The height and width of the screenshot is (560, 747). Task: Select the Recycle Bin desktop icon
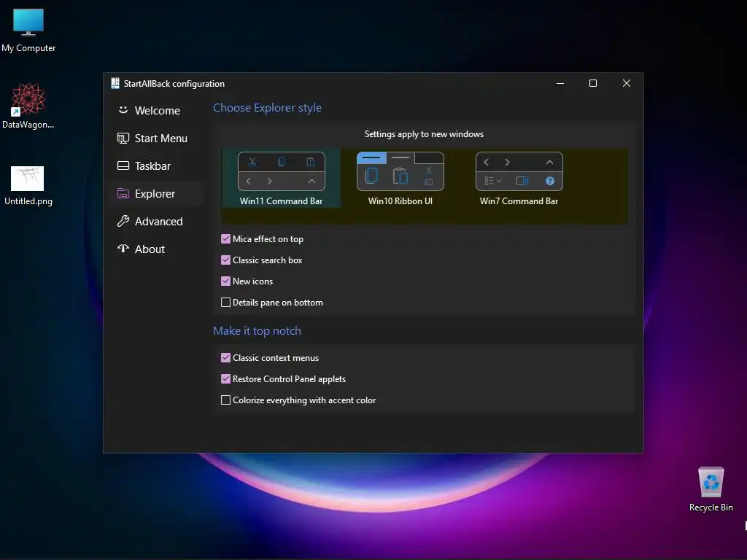point(711,489)
